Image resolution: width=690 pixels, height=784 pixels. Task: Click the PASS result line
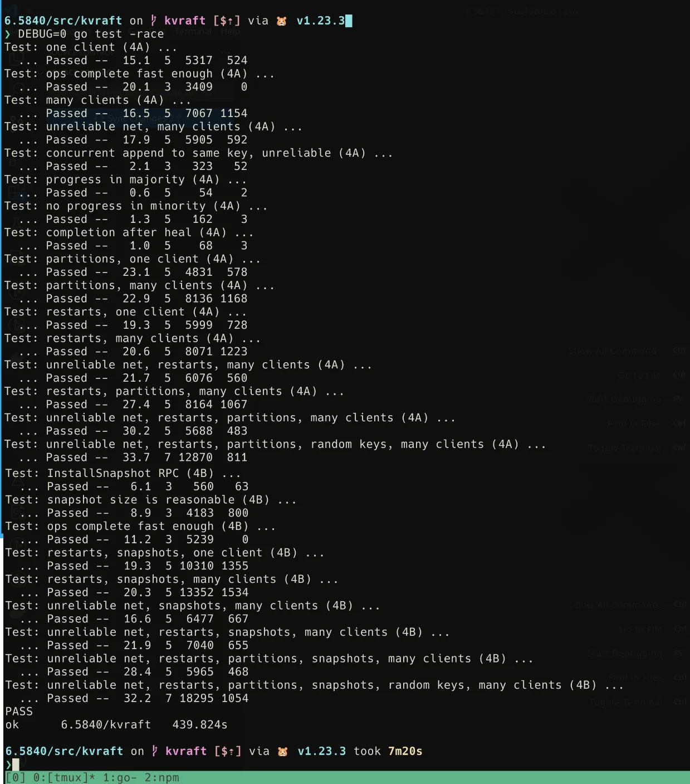tap(19, 712)
